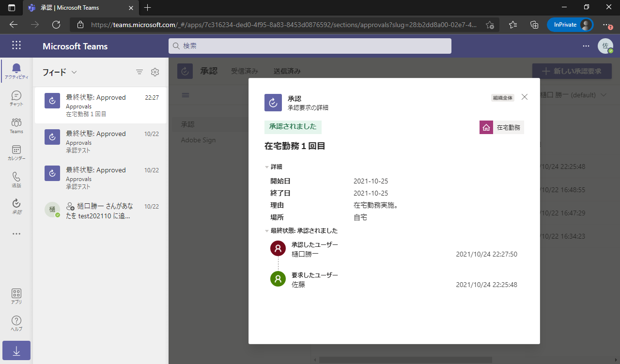The image size is (620, 364).
Task: Open browser settings and more menu
Action: tap(606, 25)
